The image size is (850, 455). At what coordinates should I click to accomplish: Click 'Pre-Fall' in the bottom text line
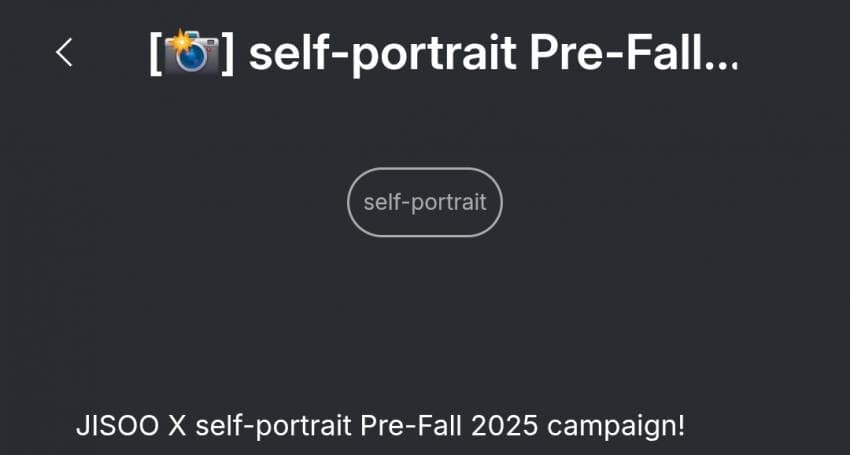(411, 427)
